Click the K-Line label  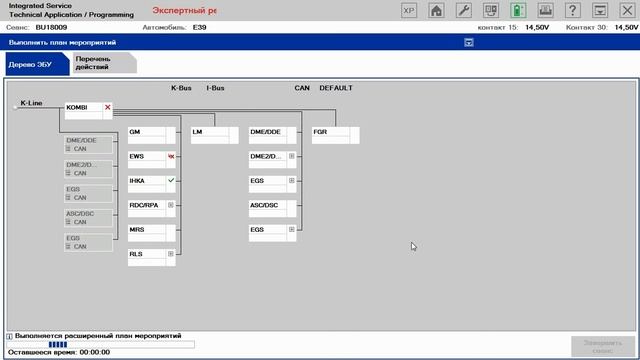pos(31,103)
